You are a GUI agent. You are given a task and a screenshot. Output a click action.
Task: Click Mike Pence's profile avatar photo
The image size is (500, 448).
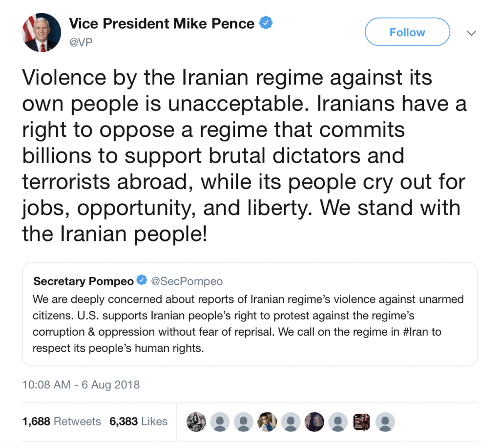[x=42, y=33]
